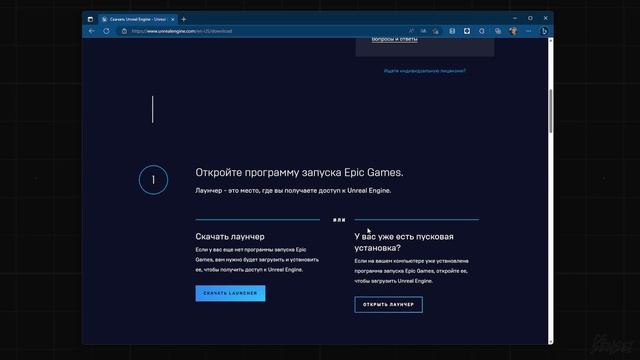The width and height of the screenshot is (640, 360).
Task: Click the page vertical scrollbar thumb
Action: point(551,111)
